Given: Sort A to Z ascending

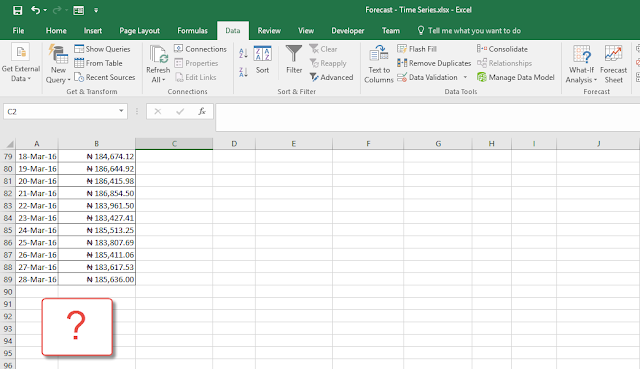Looking at the screenshot, I should coord(243,53).
